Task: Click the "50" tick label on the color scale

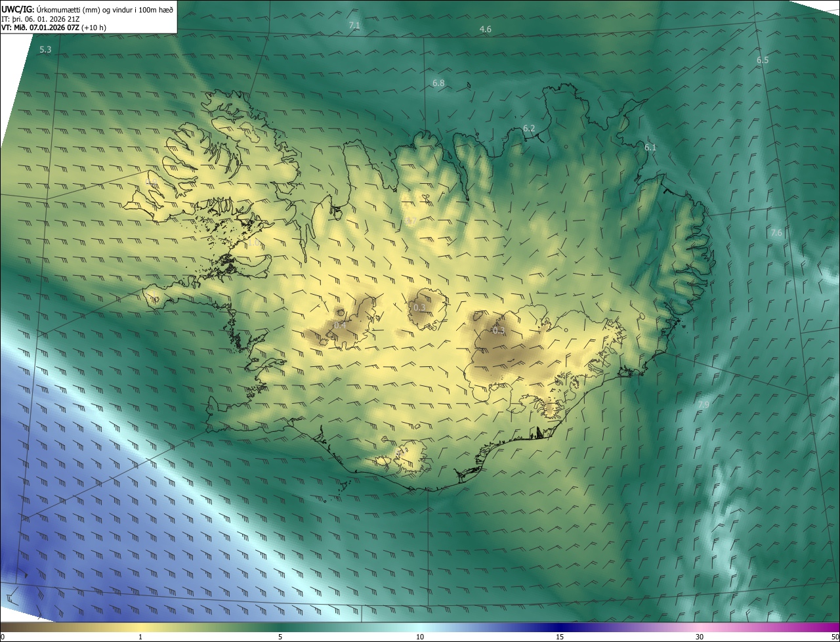Action: coord(835,637)
